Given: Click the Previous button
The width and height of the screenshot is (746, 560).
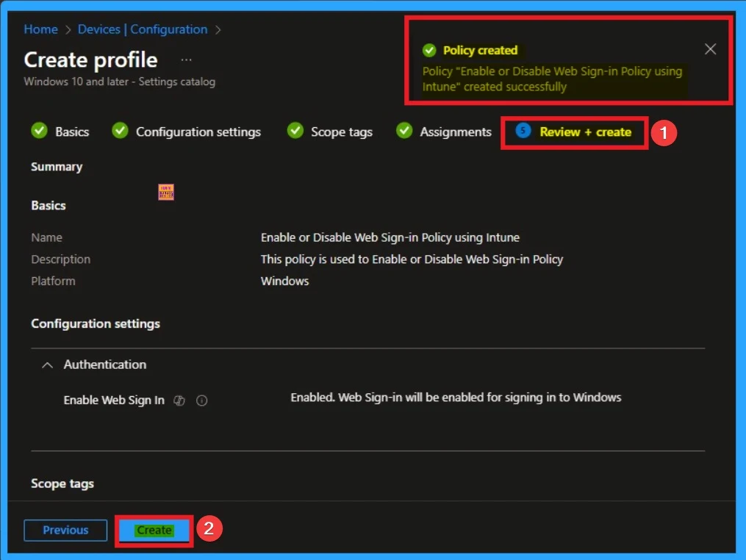Looking at the screenshot, I should pyautogui.click(x=65, y=530).
